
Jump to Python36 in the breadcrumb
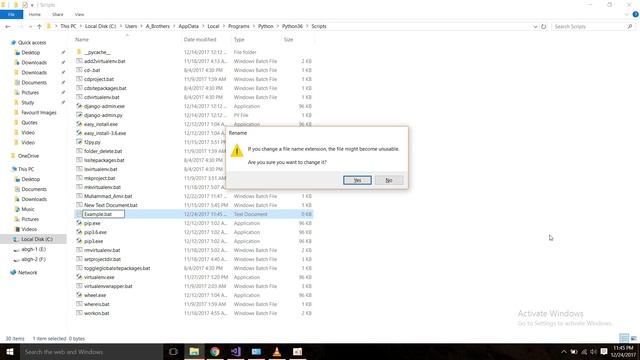(292, 26)
